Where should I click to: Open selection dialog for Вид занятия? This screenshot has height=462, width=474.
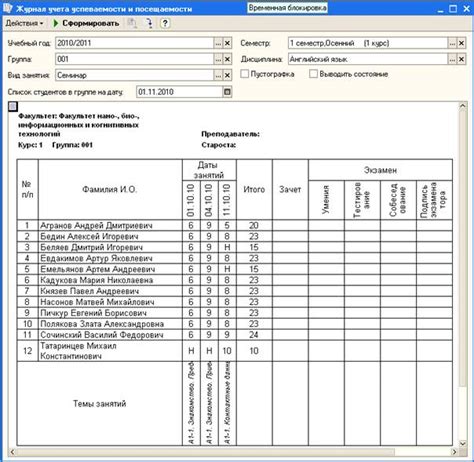[218, 75]
